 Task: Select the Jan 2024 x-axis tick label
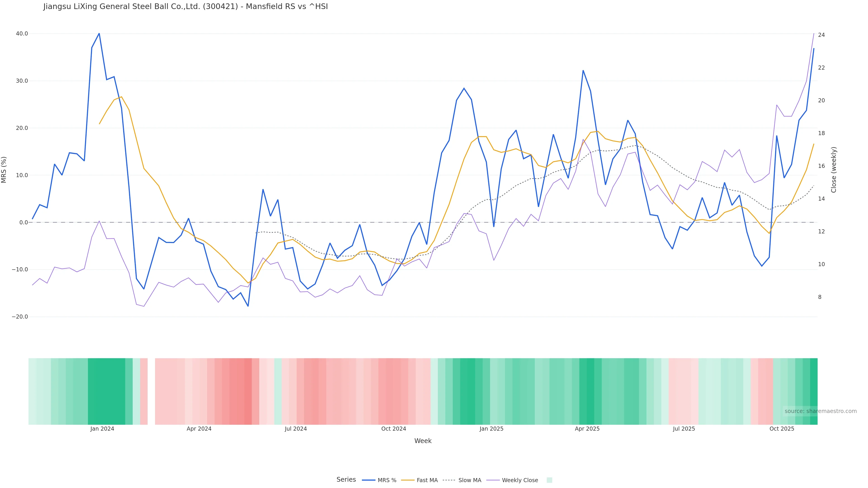(x=102, y=429)
